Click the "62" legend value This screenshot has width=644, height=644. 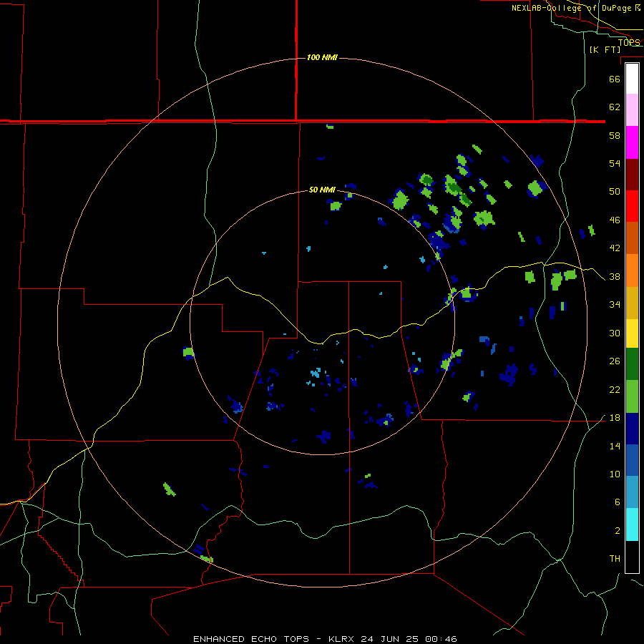pyautogui.click(x=615, y=107)
